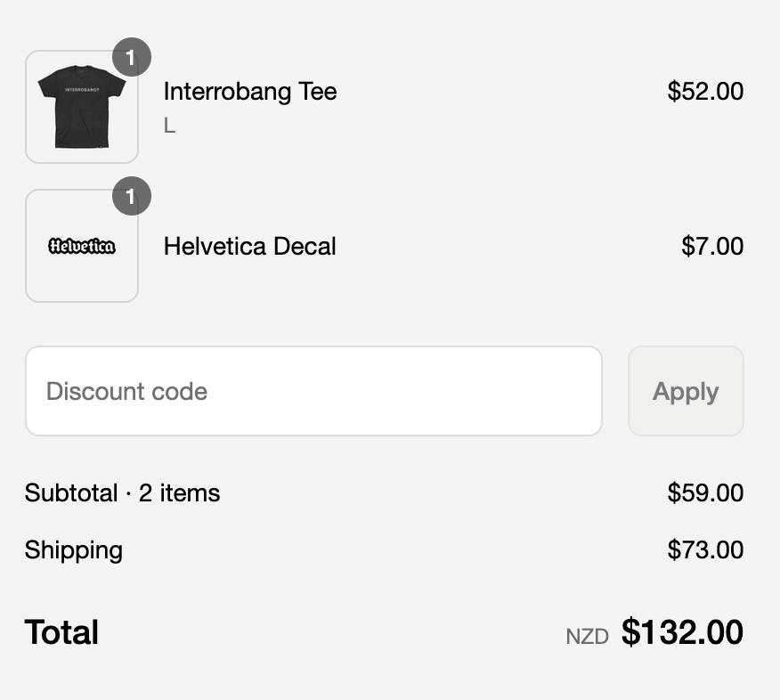Click the $52.00 tee price
This screenshot has height=700, width=780.
(x=705, y=92)
